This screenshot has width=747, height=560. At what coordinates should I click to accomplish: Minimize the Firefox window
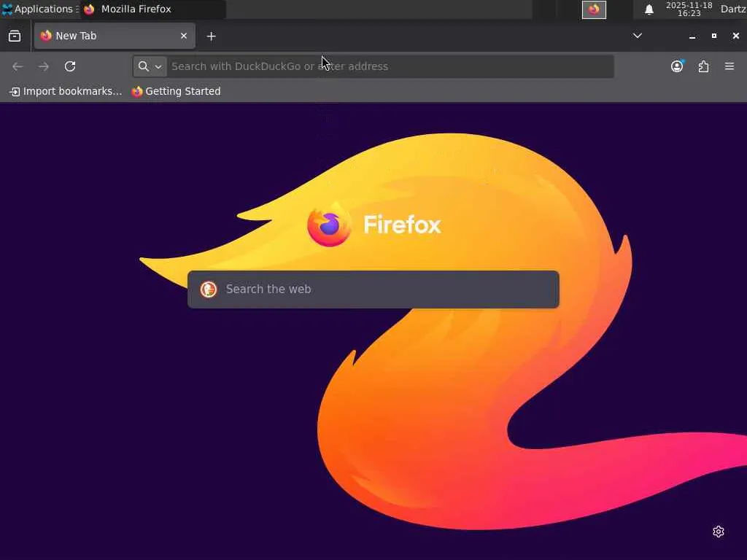pos(692,36)
